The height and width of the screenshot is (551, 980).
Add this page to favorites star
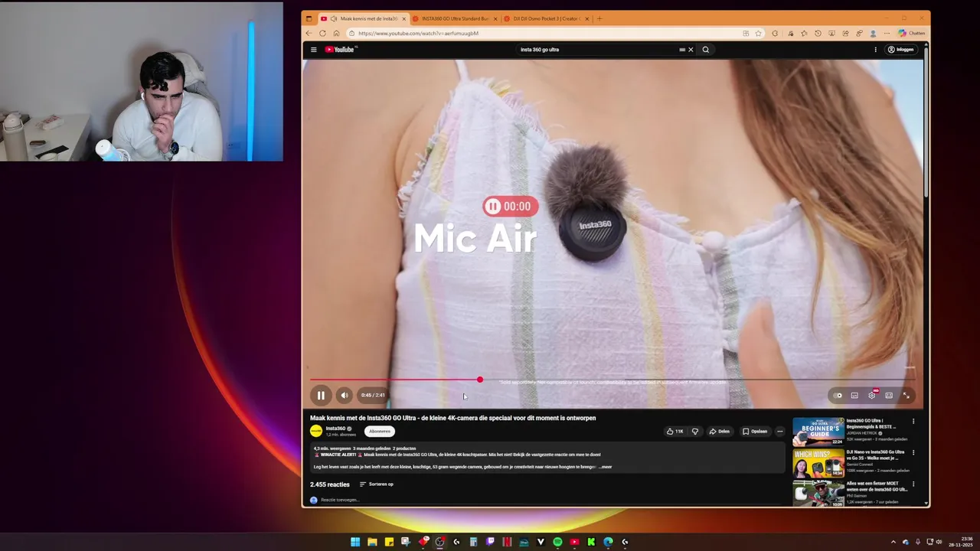coord(758,34)
